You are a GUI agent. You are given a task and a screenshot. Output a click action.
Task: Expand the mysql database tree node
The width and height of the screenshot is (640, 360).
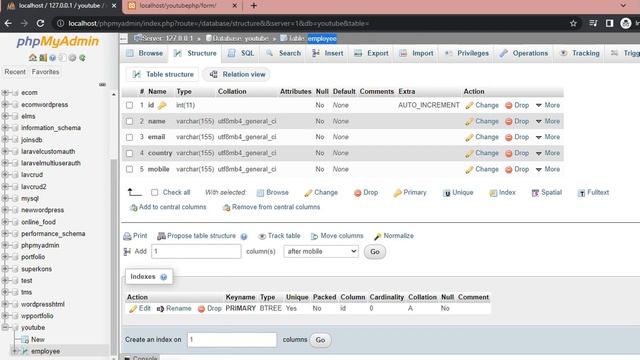(x=5, y=198)
